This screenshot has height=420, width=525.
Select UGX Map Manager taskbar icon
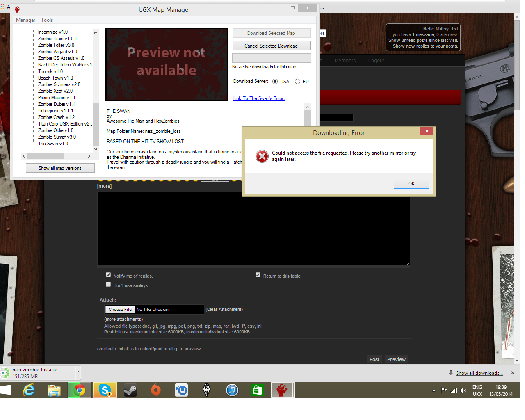coord(282,390)
